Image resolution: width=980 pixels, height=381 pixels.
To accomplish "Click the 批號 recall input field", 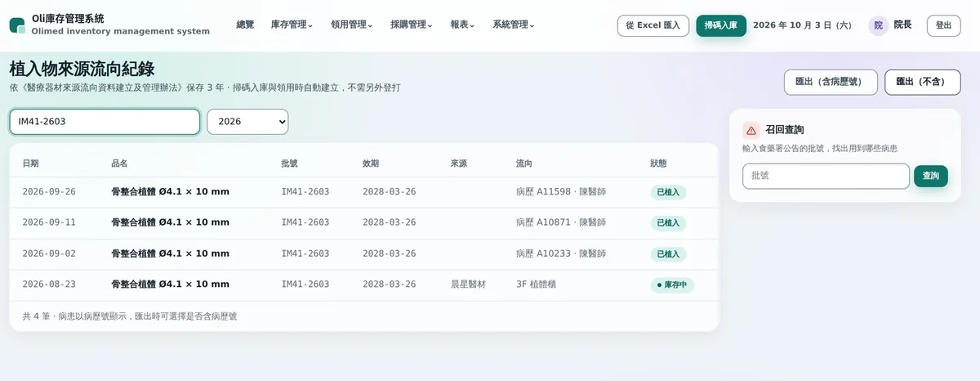I will coord(826,176).
